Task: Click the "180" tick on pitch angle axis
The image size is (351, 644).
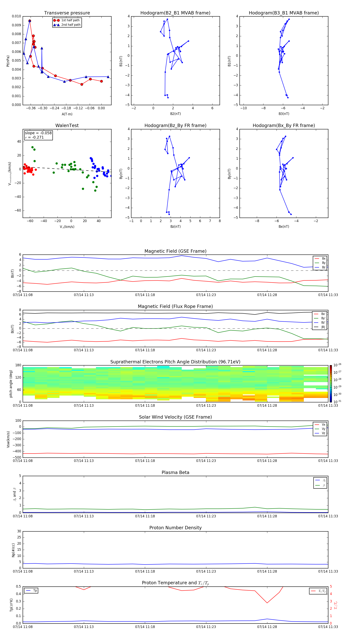Action: (x=18, y=365)
